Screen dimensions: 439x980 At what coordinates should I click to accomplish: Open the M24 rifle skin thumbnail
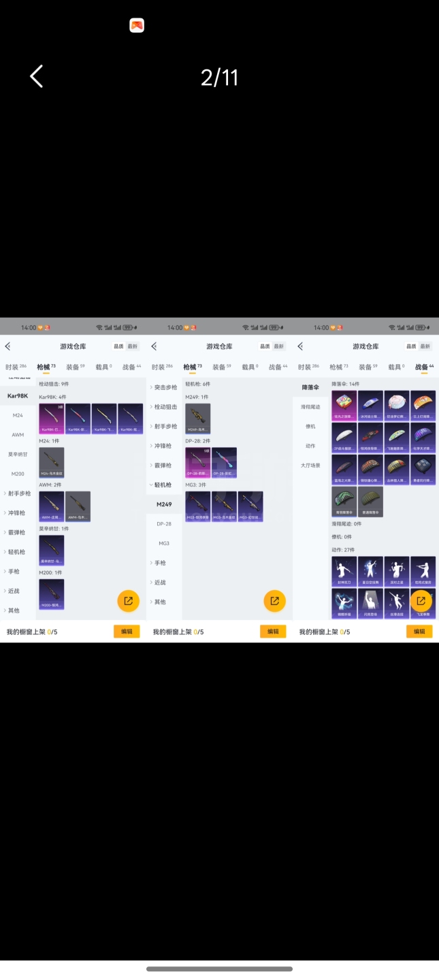pyautogui.click(x=51, y=462)
